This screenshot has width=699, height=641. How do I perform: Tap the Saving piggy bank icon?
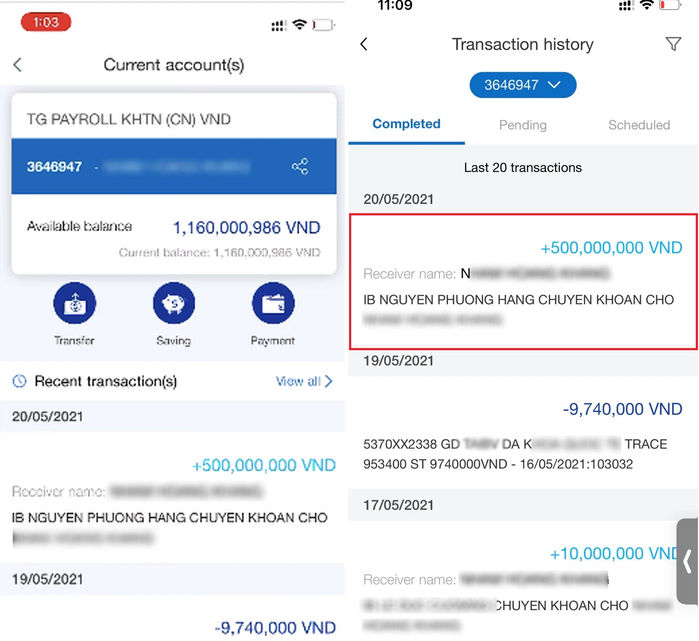173,303
